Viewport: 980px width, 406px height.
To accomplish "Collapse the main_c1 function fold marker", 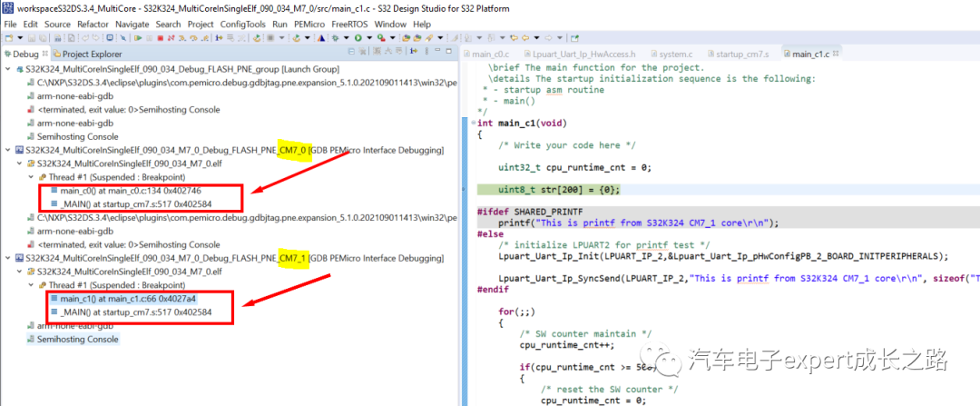I will coord(473,123).
